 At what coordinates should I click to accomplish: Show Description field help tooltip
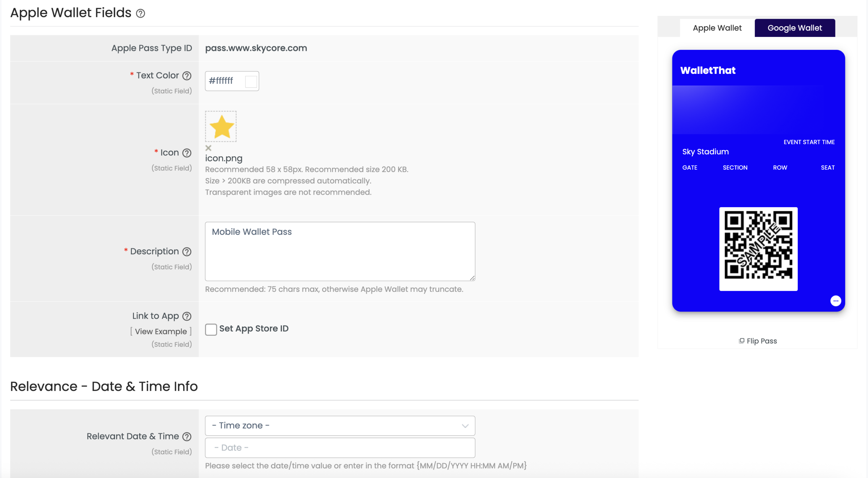[187, 252]
